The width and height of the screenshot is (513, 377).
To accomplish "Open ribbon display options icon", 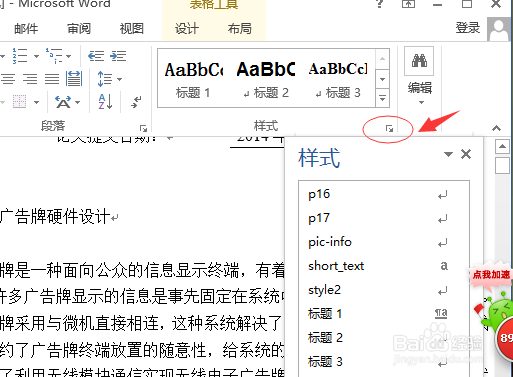I will click(408, 4).
